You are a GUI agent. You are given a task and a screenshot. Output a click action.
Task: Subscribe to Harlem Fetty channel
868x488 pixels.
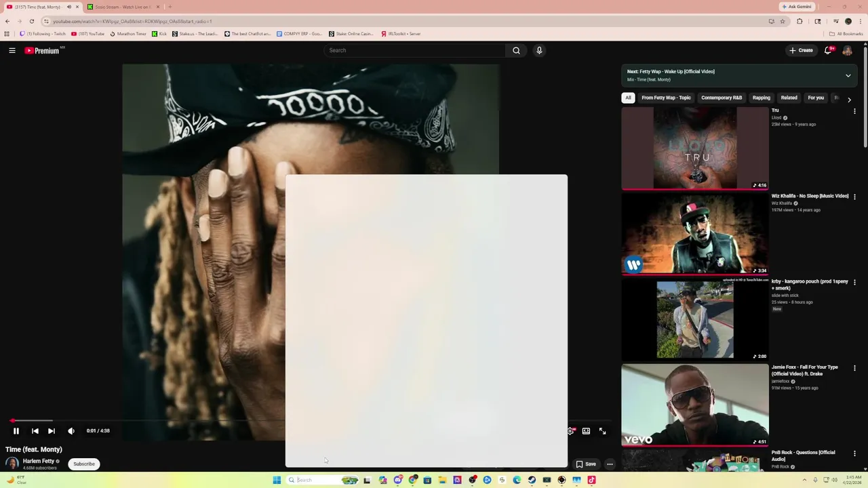point(84,464)
